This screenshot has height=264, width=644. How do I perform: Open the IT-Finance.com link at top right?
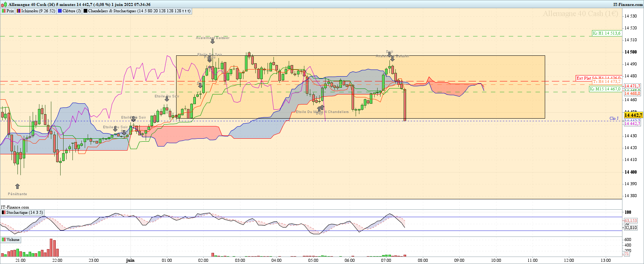pos(628,4)
